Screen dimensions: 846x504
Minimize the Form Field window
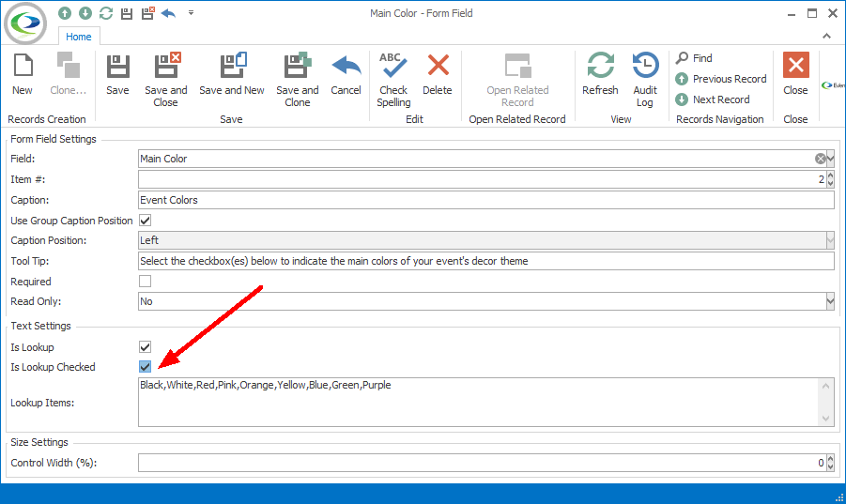point(792,14)
